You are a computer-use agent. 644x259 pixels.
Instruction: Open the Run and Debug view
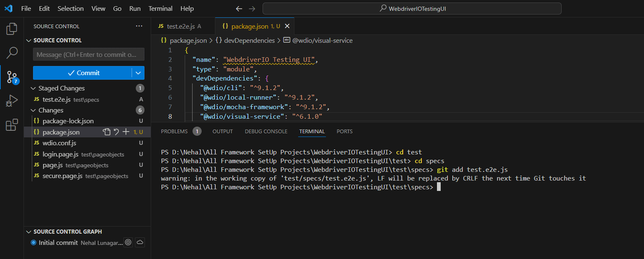[11, 101]
